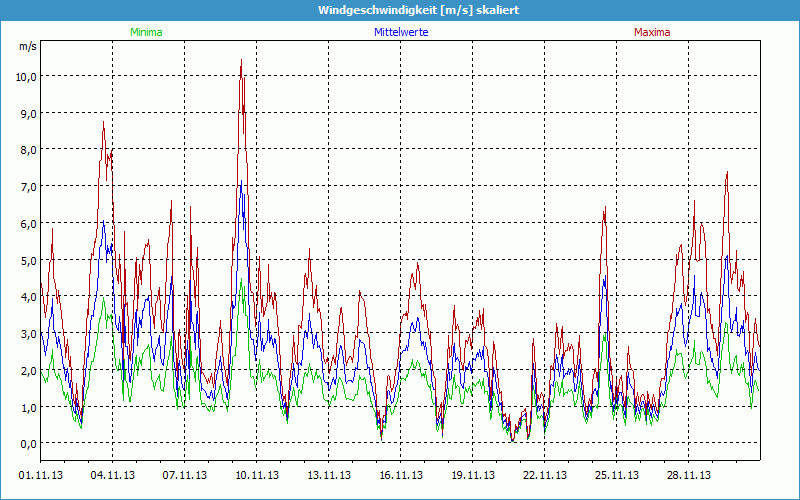This screenshot has height=500, width=800.
Task: Select the 28.11.13 date label
Action: [689, 476]
